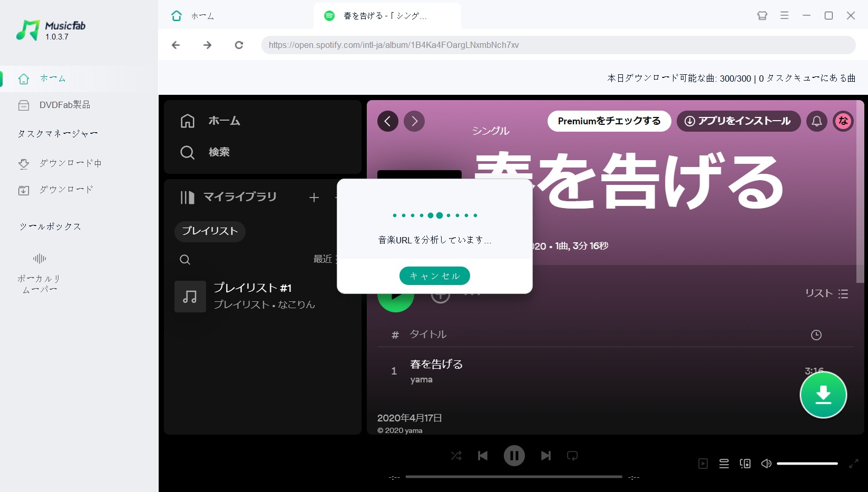This screenshot has height=492, width=868.
Task: Click Spotify ホーム in the sidebar
Action: click(x=210, y=121)
